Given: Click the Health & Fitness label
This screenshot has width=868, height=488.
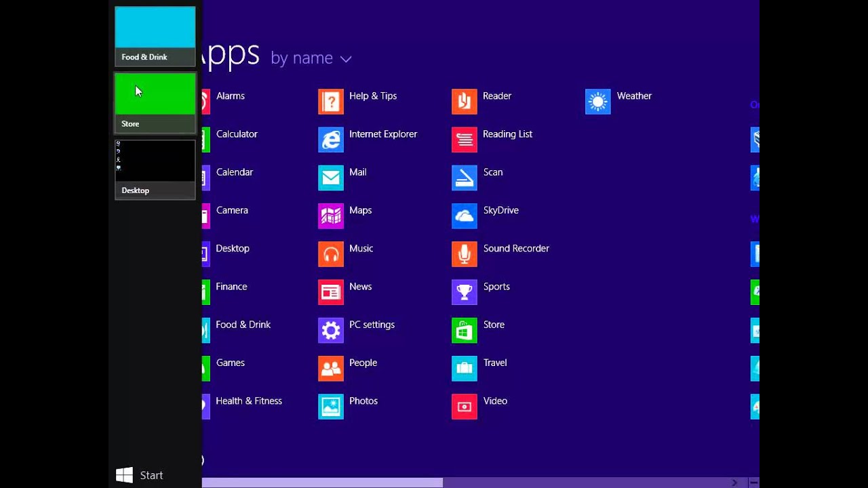Looking at the screenshot, I should [249, 401].
